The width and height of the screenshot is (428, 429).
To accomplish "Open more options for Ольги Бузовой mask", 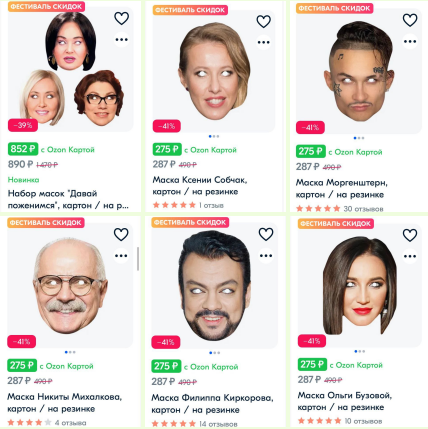I will pos(410,256).
